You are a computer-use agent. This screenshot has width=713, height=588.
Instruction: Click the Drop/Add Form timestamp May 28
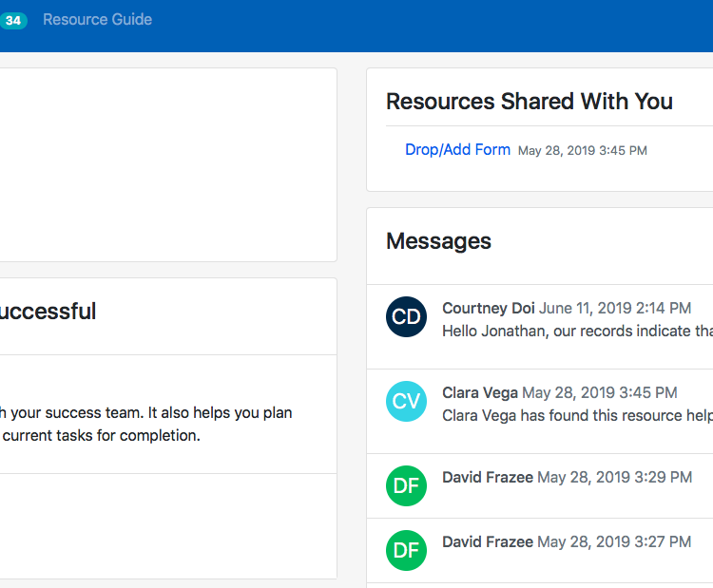[x=583, y=150]
